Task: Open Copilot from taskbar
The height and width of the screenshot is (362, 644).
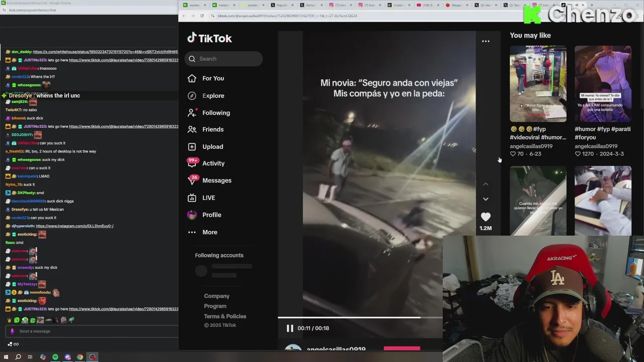Action: tap(43, 357)
